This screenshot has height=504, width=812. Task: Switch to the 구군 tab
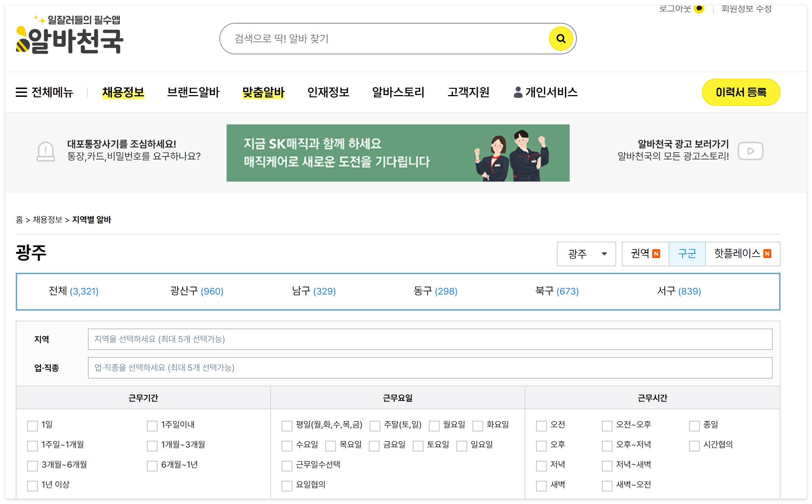[687, 254]
